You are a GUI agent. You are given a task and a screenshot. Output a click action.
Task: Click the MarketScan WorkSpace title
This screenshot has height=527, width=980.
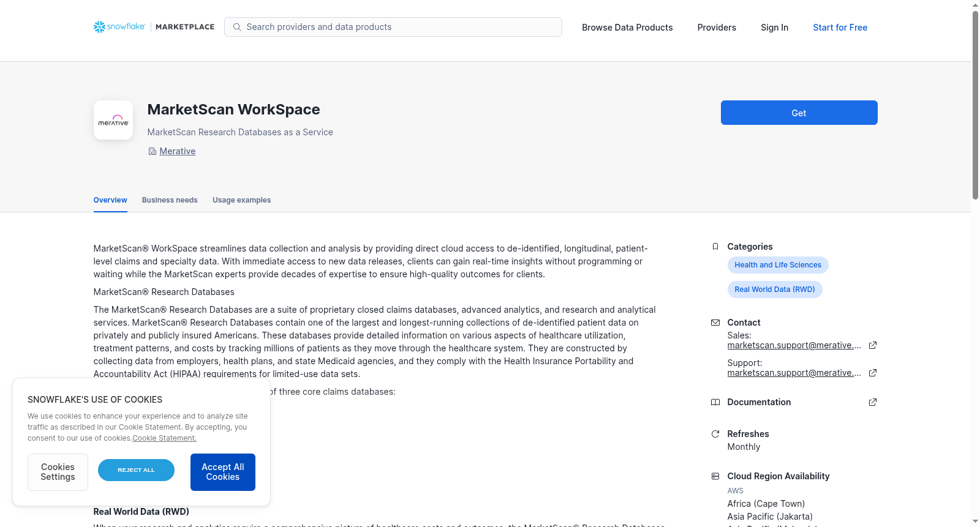click(233, 110)
